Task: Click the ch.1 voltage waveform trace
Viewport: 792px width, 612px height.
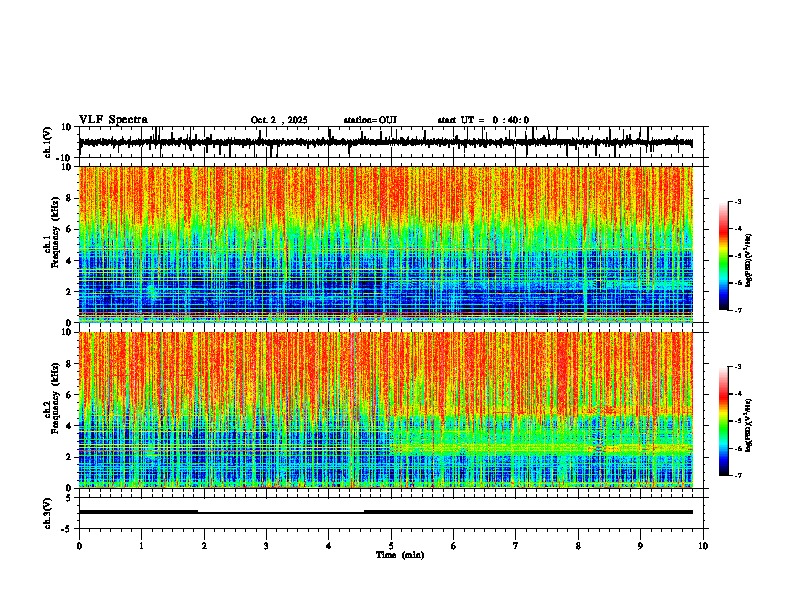Action: point(385,143)
